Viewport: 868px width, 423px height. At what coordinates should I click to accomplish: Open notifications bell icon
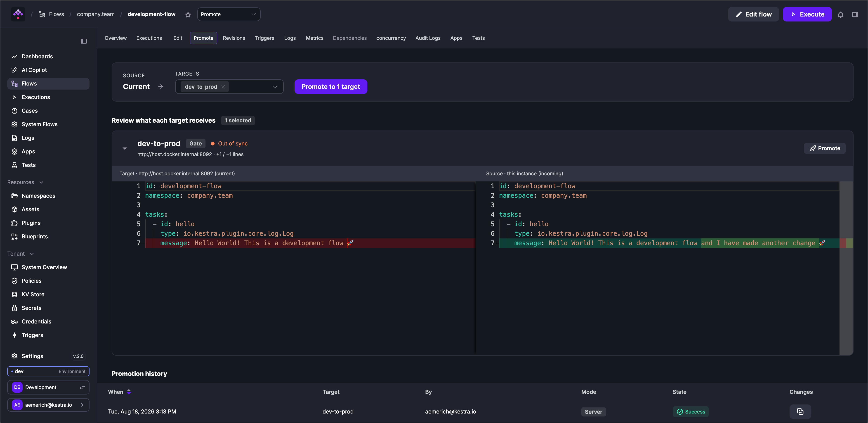840,14
